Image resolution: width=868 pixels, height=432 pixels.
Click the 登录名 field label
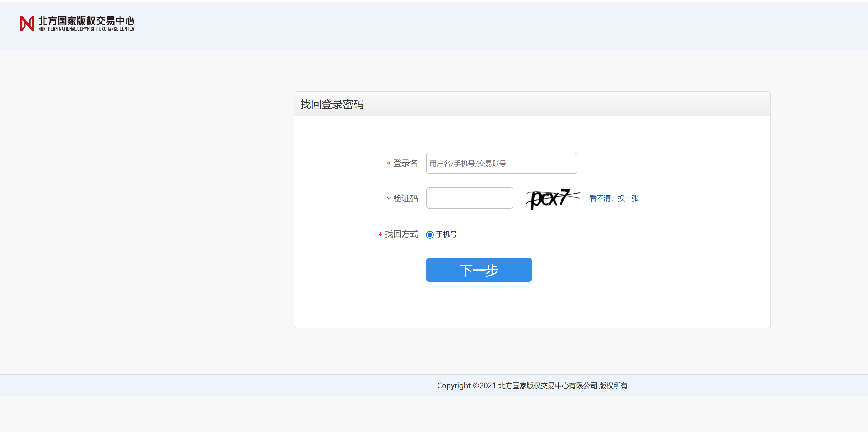405,163
